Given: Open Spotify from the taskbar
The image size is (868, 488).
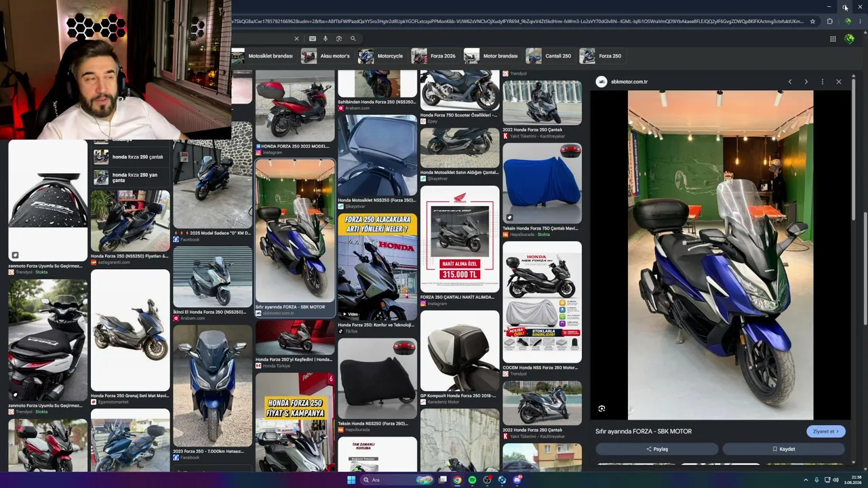Looking at the screenshot, I should (x=473, y=480).
